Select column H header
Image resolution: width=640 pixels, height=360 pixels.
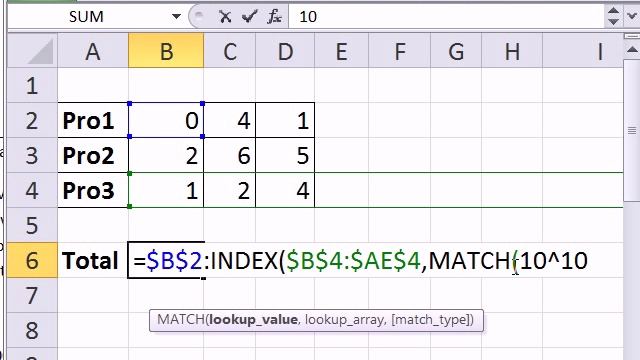point(512,51)
